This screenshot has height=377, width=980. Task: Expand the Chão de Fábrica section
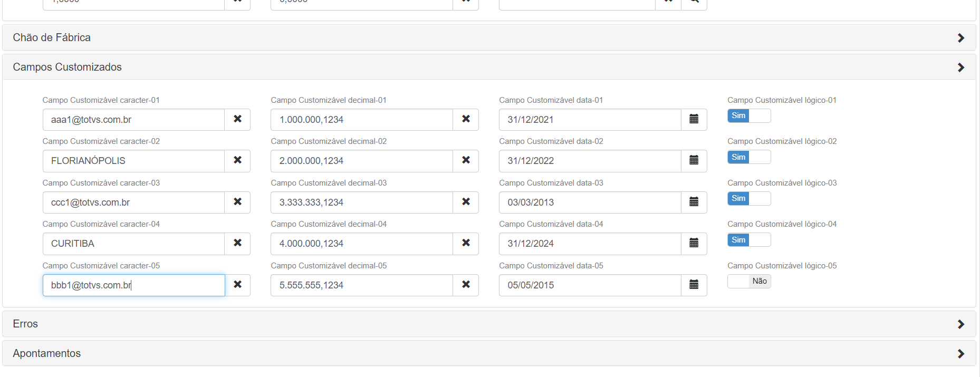pyautogui.click(x=960, y=38)
